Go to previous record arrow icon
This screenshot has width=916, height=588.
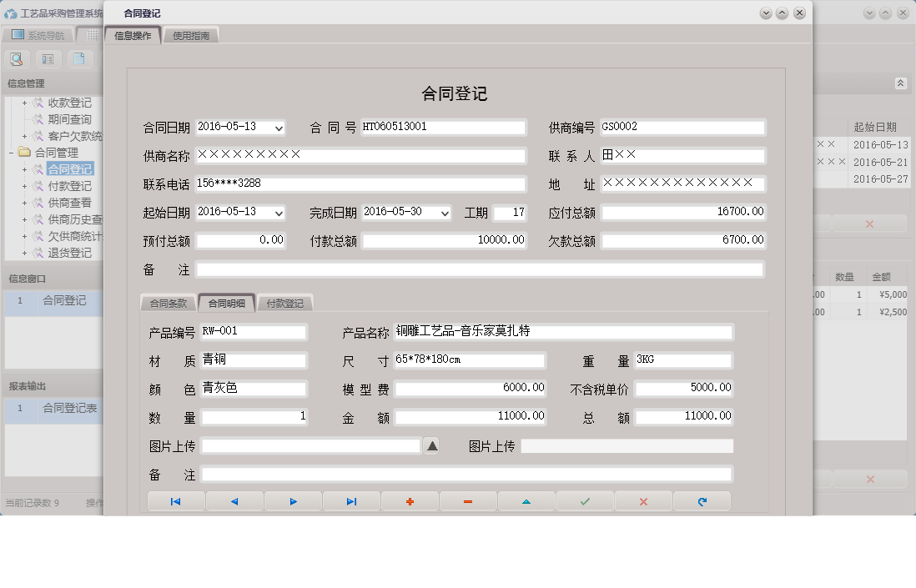234,500
